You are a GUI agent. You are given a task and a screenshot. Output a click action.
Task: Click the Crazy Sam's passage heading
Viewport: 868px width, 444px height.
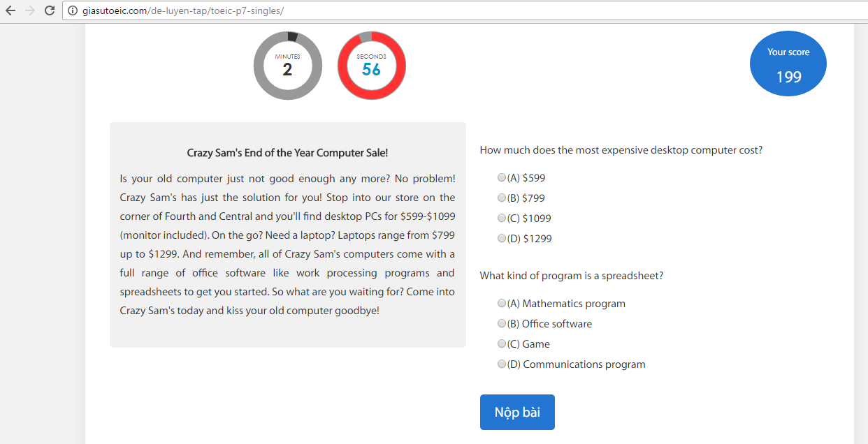coord(287,153)
